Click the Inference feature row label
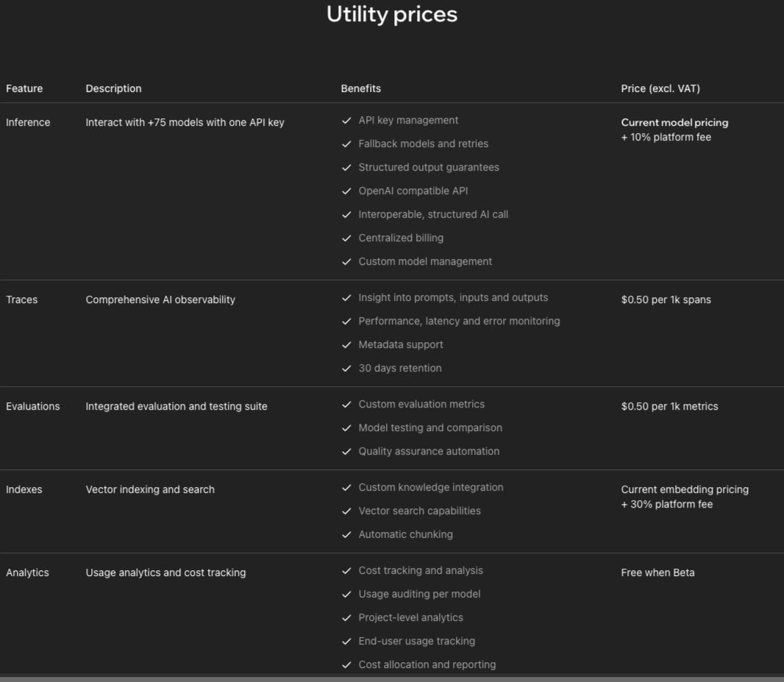784x682 pixels. pos(28,123)
